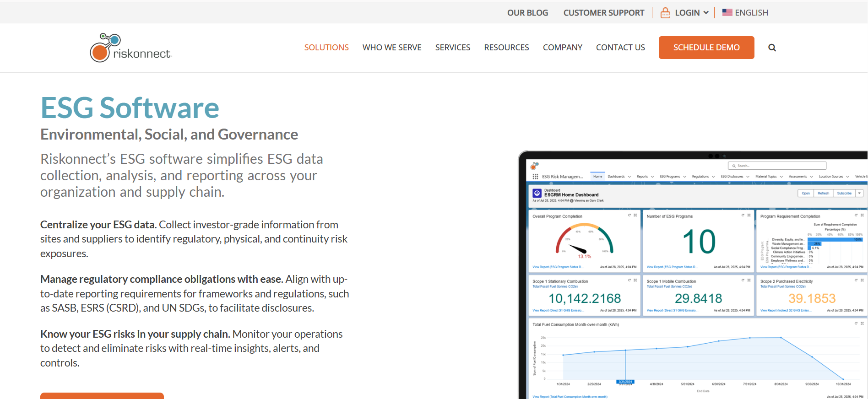The width and height of the screenshot is (868, 399).
Task: Open the Login dropdown arrow
Action: tap(706, 13)
